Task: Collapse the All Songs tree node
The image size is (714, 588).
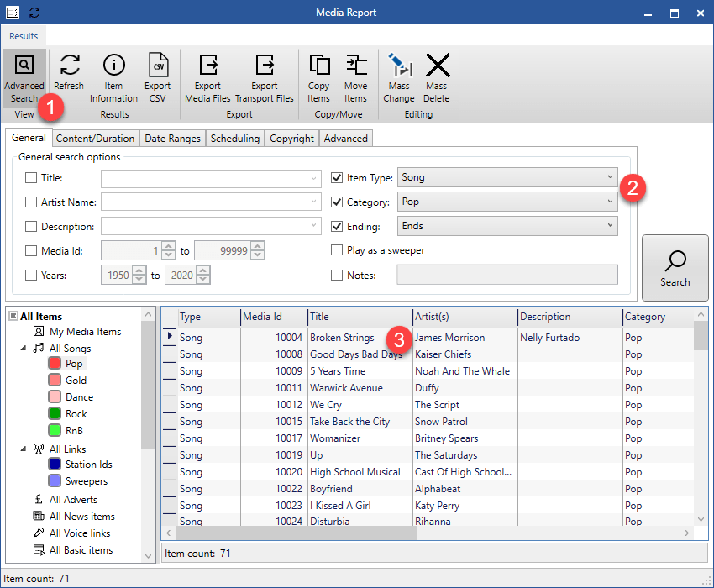Action: 24,349
